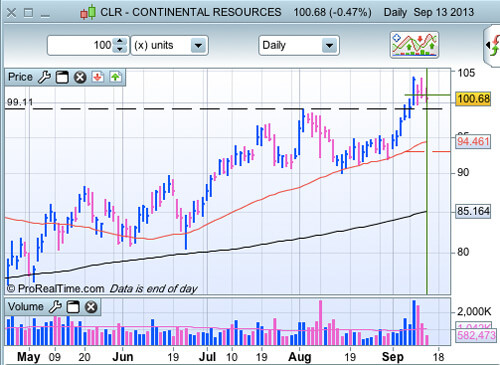Screen dimensions: 500x365
Task: Select the Price panel title label
Action: coord(20,77)
